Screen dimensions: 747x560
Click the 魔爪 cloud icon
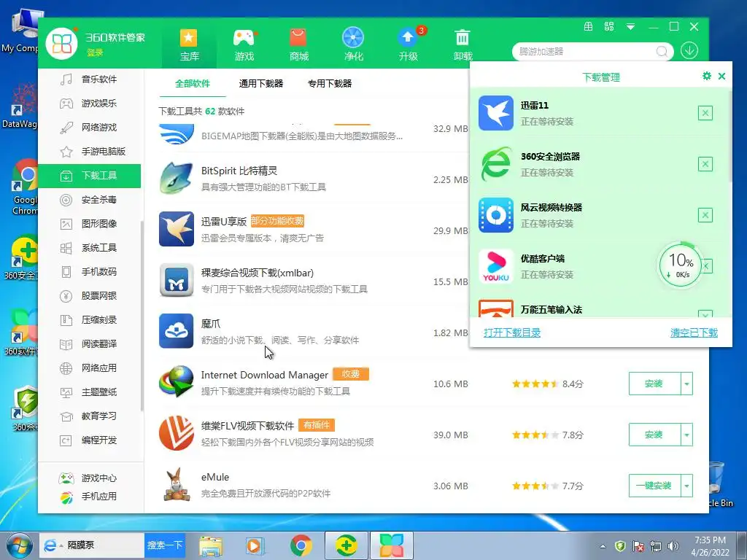[x=177, y=331]
